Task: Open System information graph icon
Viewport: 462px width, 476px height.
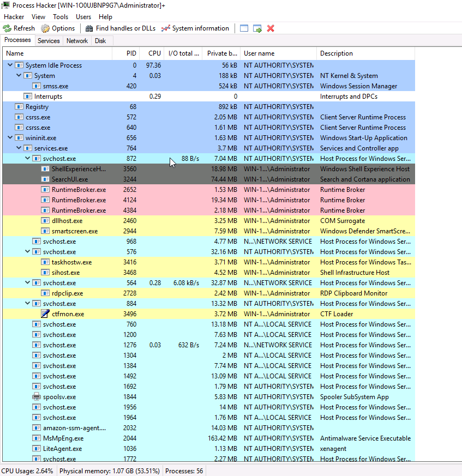Action: click(x=165, y=28)
